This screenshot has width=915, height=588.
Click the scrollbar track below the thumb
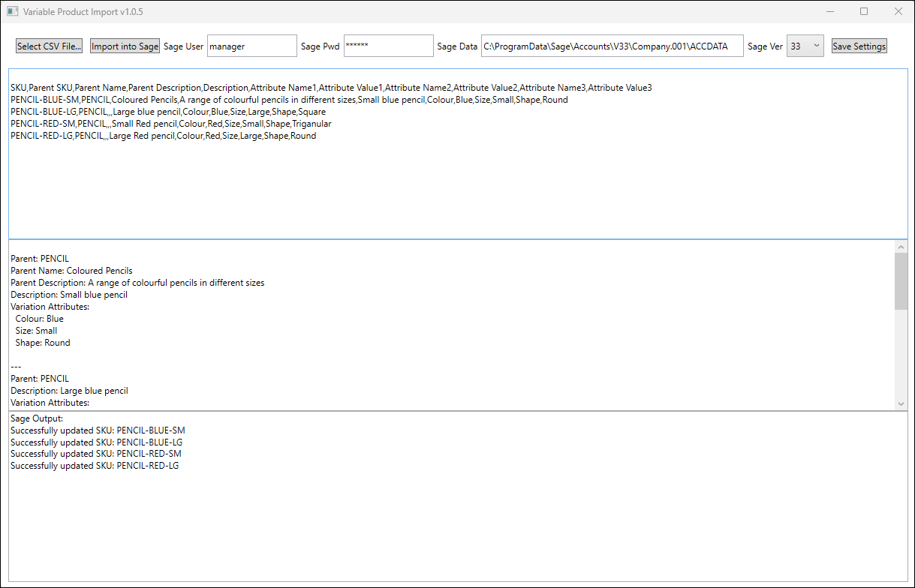click(901, 352)
